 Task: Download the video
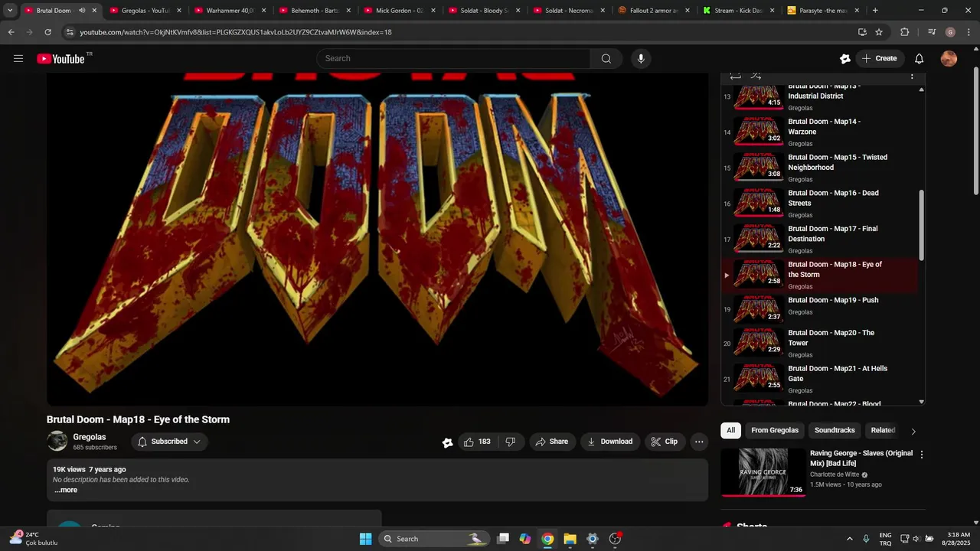tap(609, 442)
